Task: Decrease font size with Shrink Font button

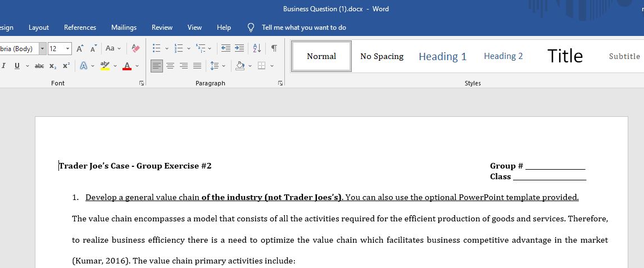Action: pos(94,48)
